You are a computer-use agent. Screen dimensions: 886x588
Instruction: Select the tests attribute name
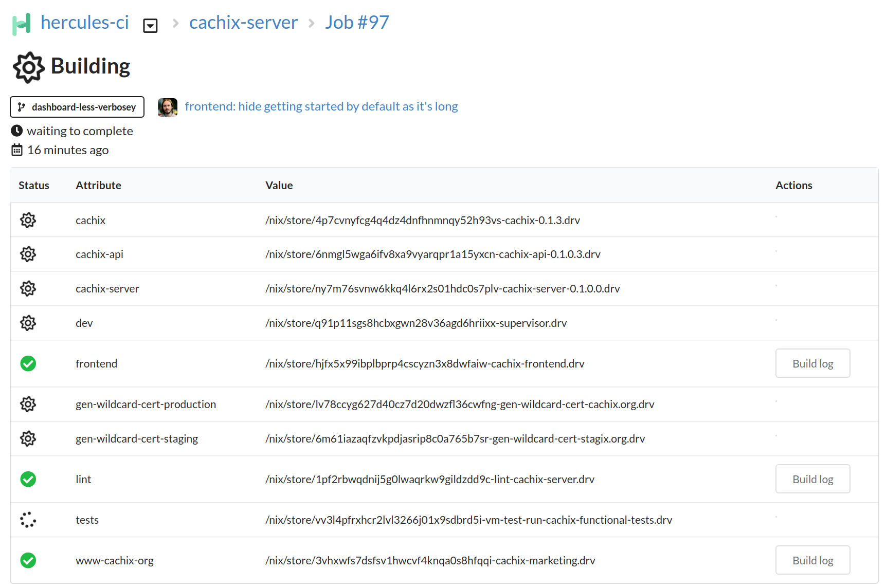pos(87,520)
